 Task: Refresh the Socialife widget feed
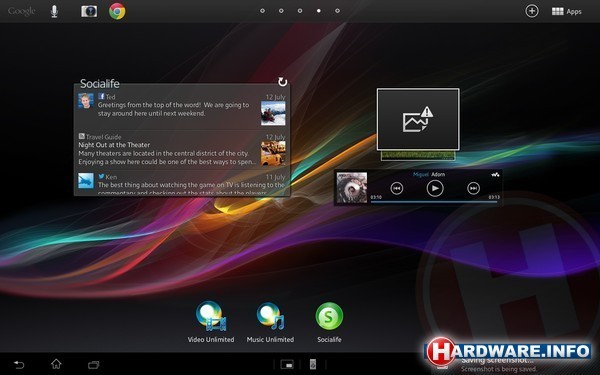(x=282, y=82)
